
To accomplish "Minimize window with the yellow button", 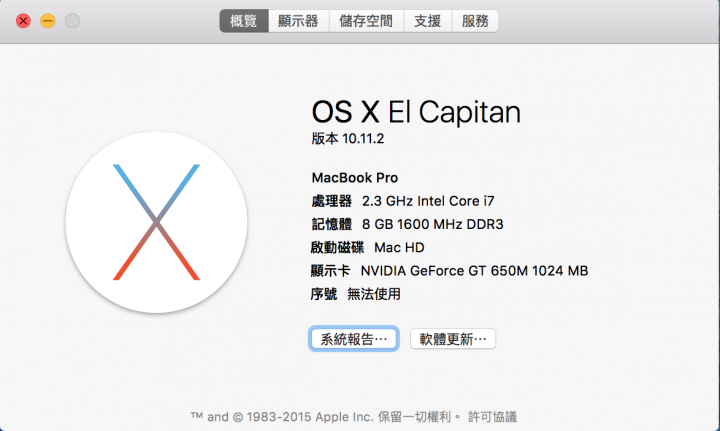I will (48, 21).
